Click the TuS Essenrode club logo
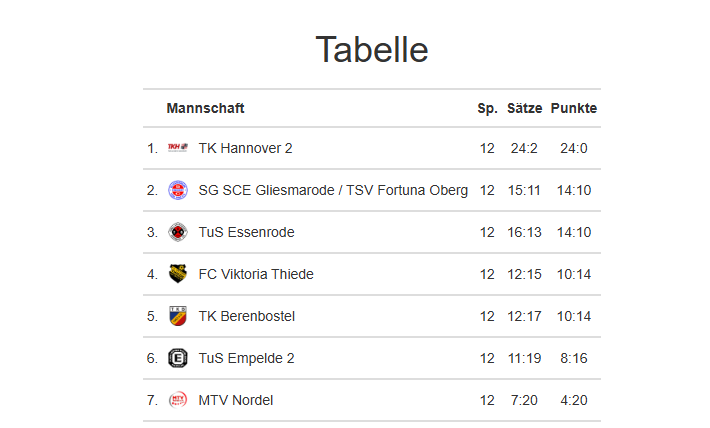Image resolution: width=710 pixels, height=428 pixels. pos(178,232)
